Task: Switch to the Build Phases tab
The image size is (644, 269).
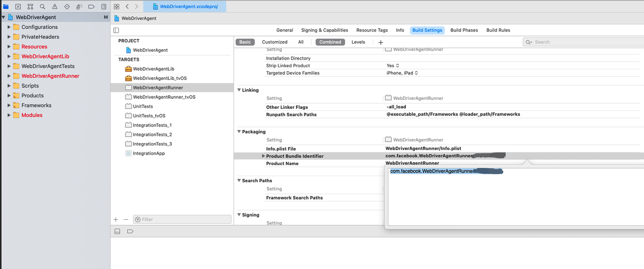Action: (x=464, y=30)
